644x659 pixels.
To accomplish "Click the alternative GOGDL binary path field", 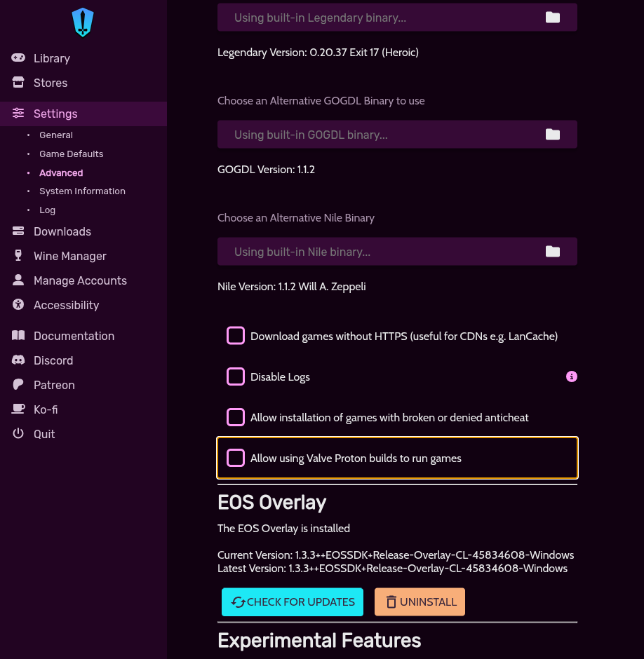I will [x=379, y=135].
